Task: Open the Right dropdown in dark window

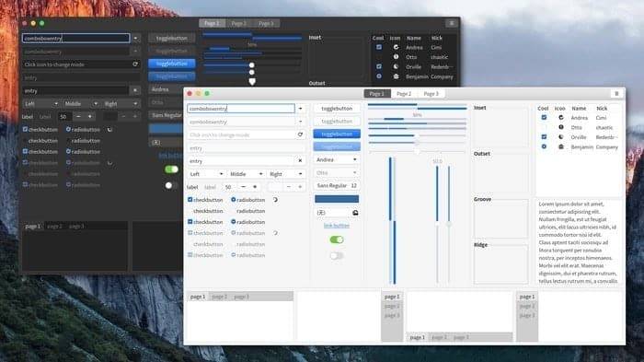Action: [121, 104]
